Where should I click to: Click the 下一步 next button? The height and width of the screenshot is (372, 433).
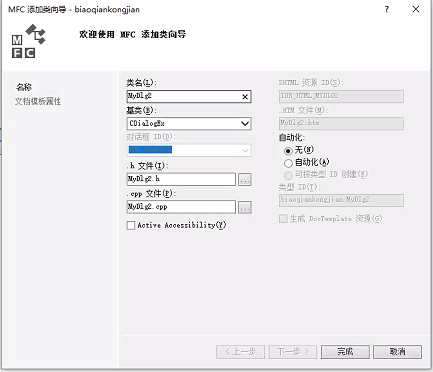[x=293, y=352]
